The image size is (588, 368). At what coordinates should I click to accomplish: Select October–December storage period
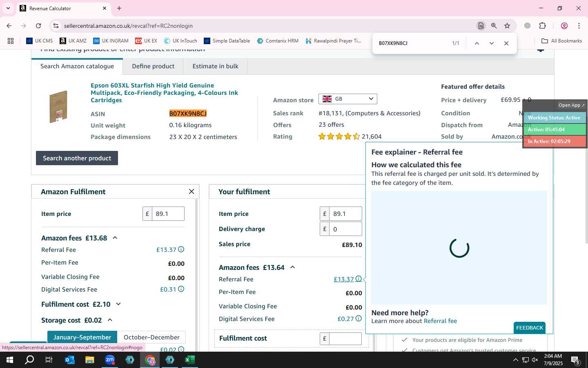pyautogui.click(x=151, y=337)
